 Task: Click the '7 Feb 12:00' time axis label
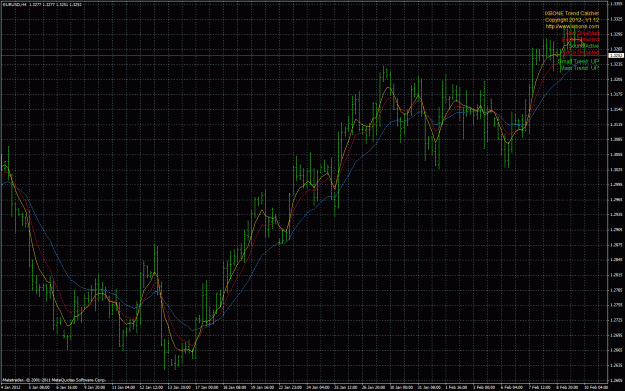point(540,387)
